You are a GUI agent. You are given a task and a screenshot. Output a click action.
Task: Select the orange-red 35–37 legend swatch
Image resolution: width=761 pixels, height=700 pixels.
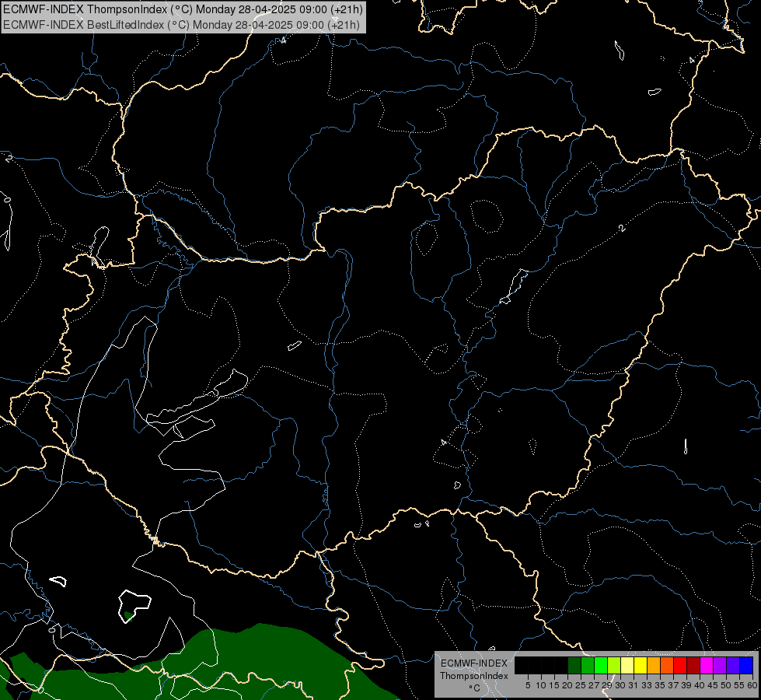click(x=667, y=665)
